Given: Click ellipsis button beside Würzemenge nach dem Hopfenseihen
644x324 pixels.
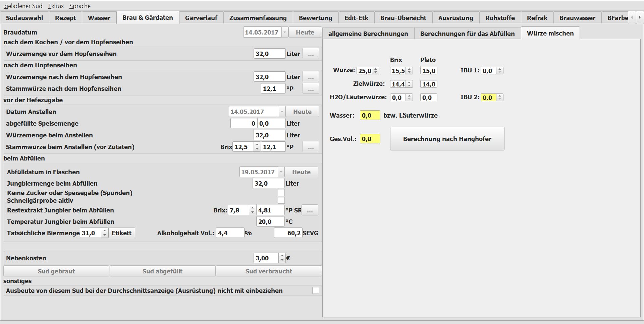Looking at the screenshot, I should click(311, 77).
